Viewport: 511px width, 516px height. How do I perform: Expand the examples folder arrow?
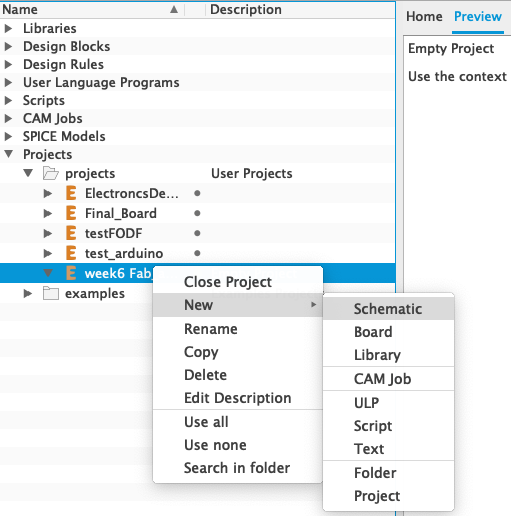click(28, 293)
